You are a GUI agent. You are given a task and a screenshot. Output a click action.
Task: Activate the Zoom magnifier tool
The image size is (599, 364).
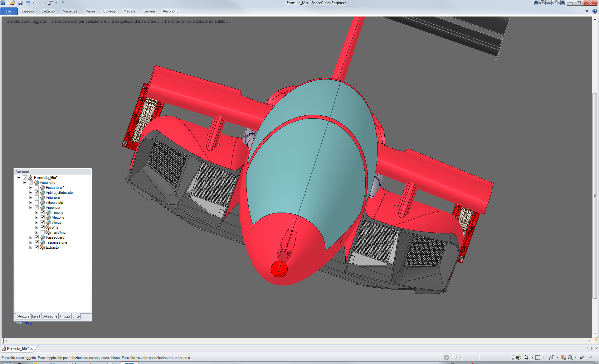(x=570, y=357)
